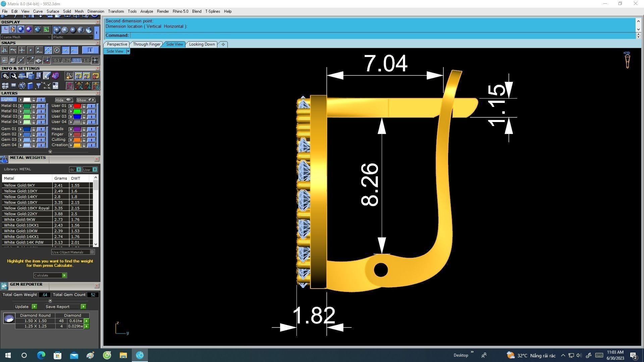The image size is (644, 362).
Task: Open the Plastic material dropdown
Action: point(72,37)
